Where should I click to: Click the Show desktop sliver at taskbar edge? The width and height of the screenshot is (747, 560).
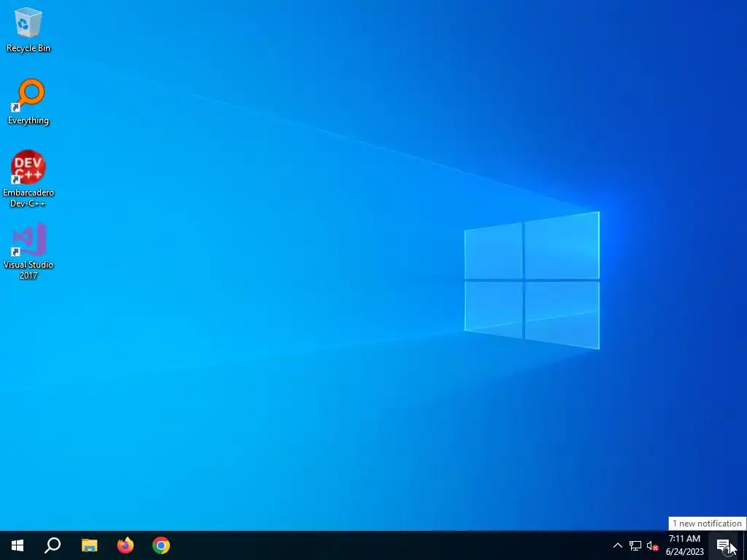pos(744,545)
